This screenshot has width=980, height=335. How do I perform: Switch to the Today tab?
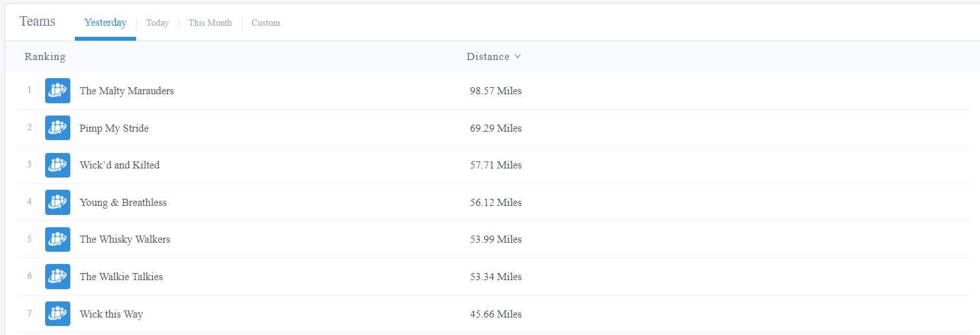point(157,23)
